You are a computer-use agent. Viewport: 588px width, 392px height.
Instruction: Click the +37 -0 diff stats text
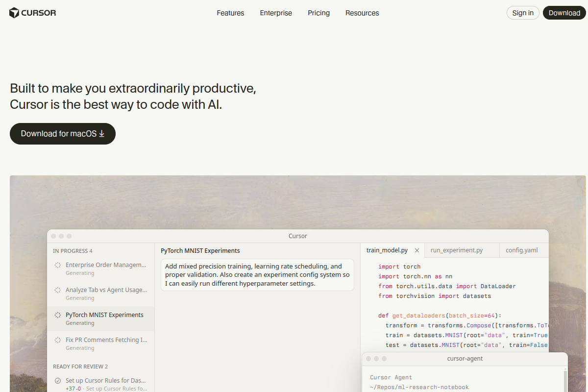pos(73,389)
